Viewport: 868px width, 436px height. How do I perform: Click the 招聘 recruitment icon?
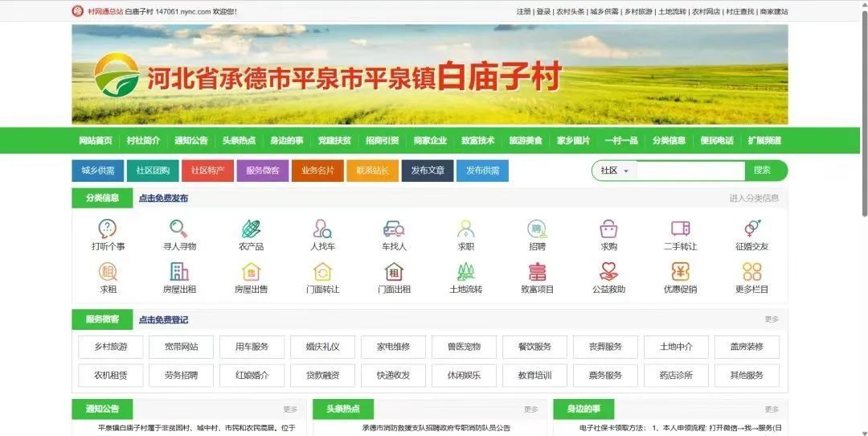[537, 228]
